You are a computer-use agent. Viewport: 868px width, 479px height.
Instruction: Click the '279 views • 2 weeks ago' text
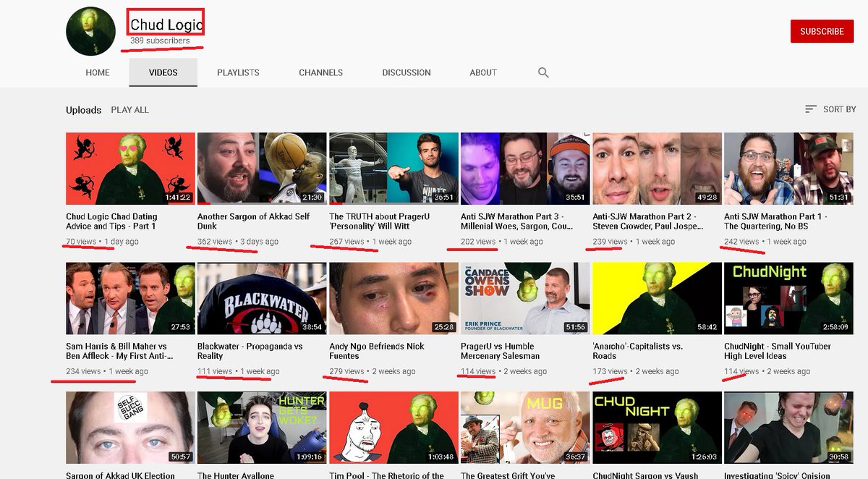coord(373,371)
